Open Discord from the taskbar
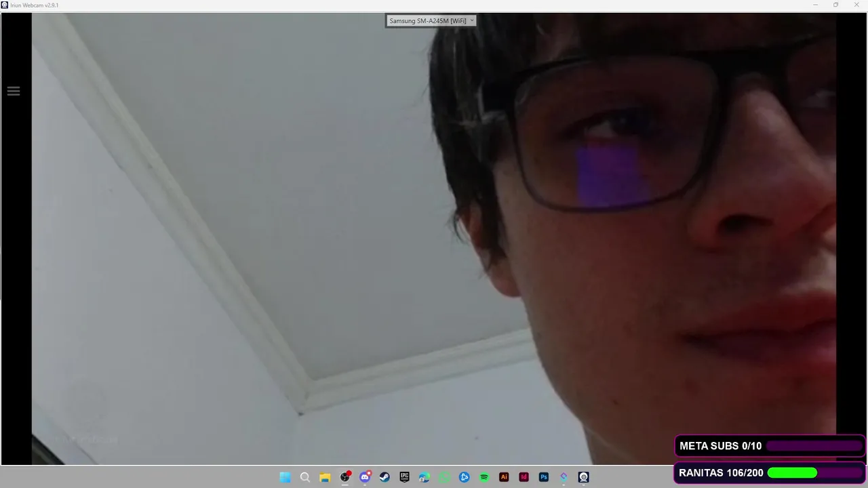This screenshot has width=868, height=488. 365,477
